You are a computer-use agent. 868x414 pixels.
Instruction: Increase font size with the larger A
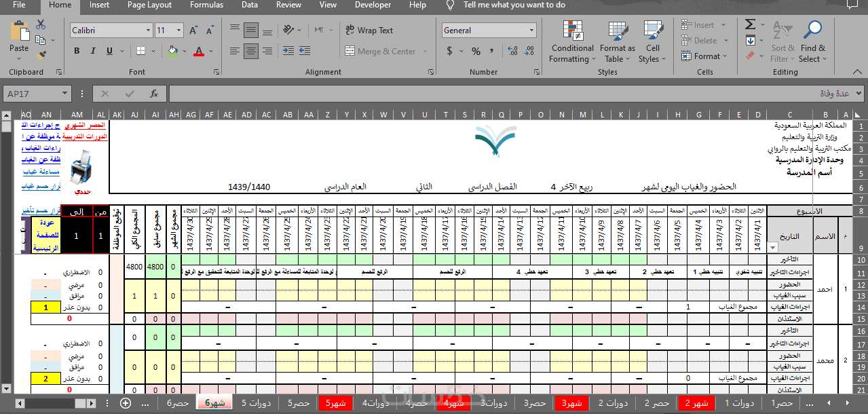(193, 31)
